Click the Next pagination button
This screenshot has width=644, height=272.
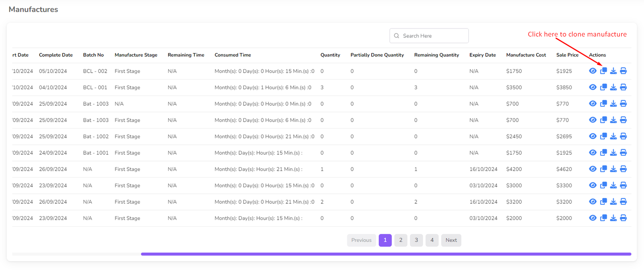(x=451, y=240)
